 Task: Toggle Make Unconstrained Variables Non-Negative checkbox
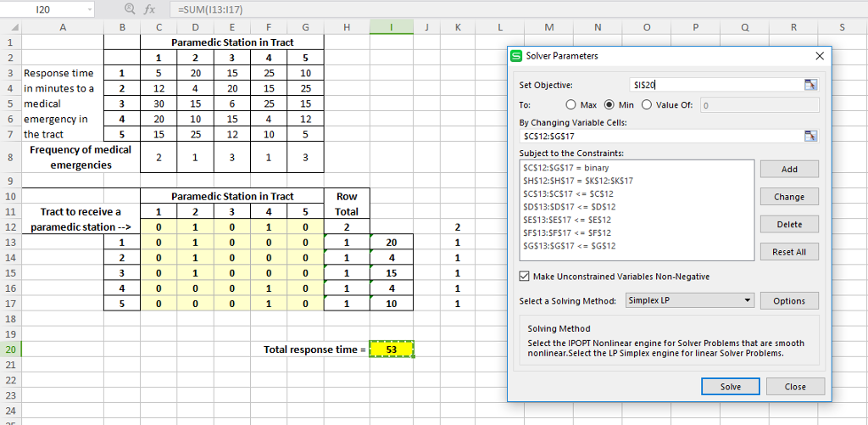tap(524, 277)
